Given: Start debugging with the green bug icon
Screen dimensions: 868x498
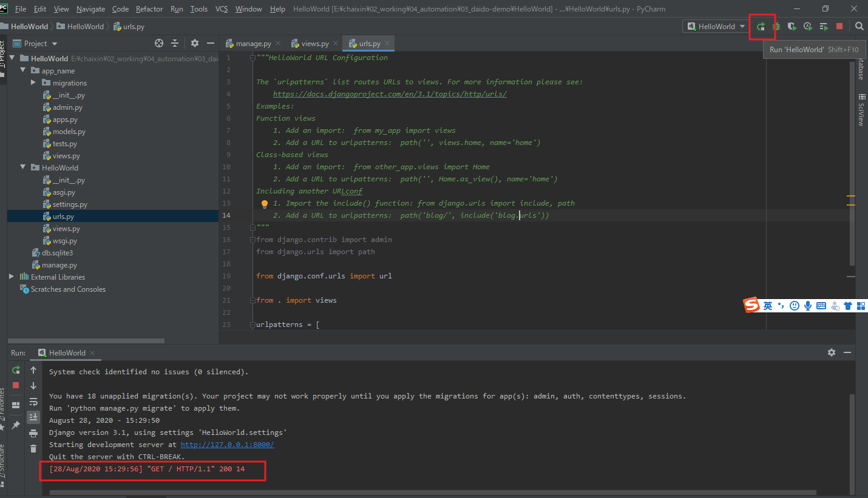Looking at the screenshot, I should (776, 26).
